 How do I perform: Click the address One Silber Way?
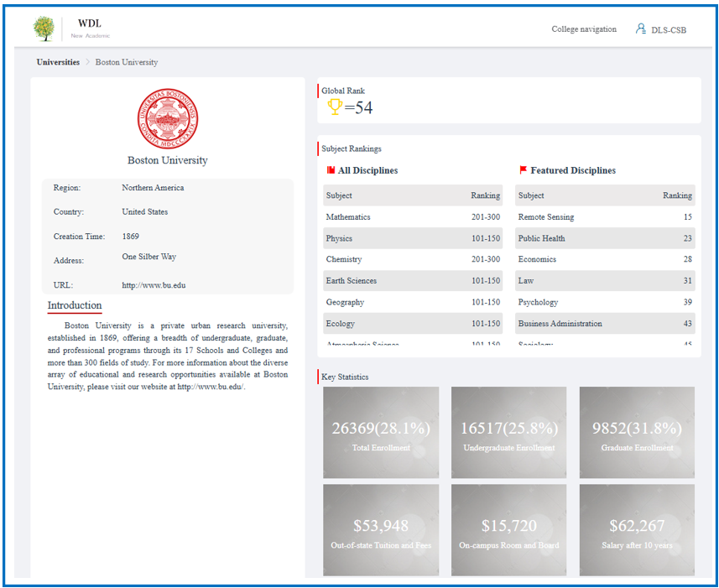[x=149, y=257]
